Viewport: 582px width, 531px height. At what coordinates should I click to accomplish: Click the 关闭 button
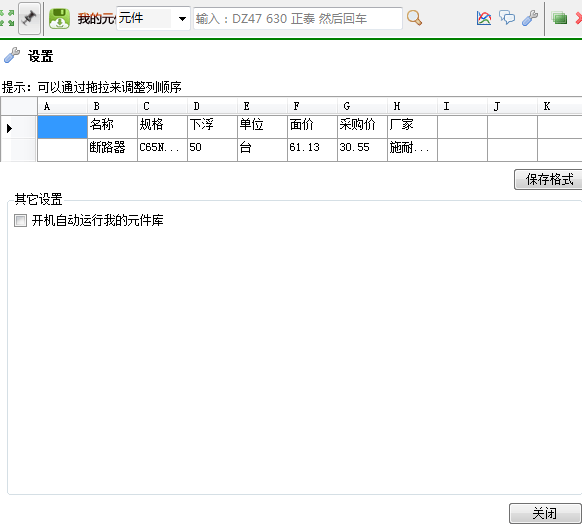point(545,514)
